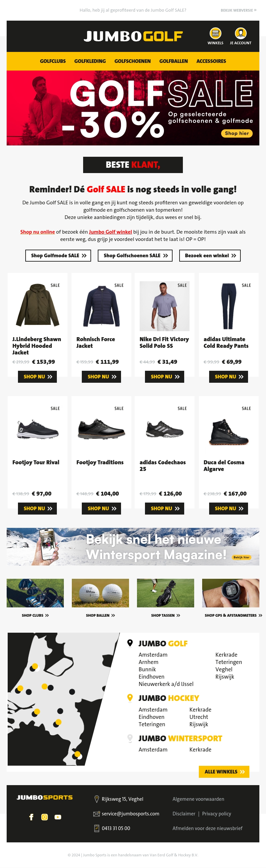Click the Jumbo Golf location pin icon

click(x=130, y=643)
